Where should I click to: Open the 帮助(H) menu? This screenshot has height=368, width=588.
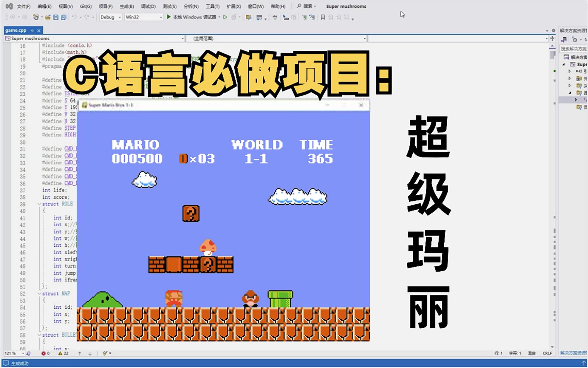[278, 6]
